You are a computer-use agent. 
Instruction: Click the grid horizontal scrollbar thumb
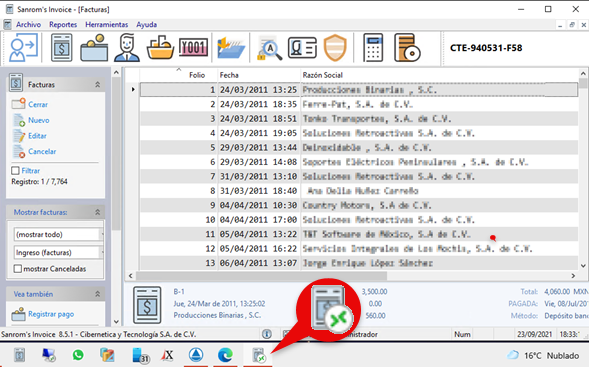point(261,276)
